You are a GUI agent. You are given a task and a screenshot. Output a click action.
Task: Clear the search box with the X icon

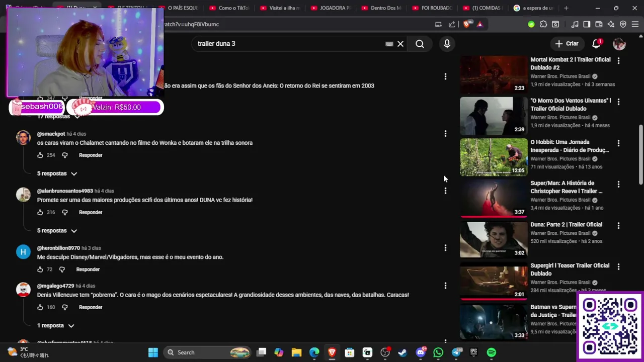tap(400, 44)
